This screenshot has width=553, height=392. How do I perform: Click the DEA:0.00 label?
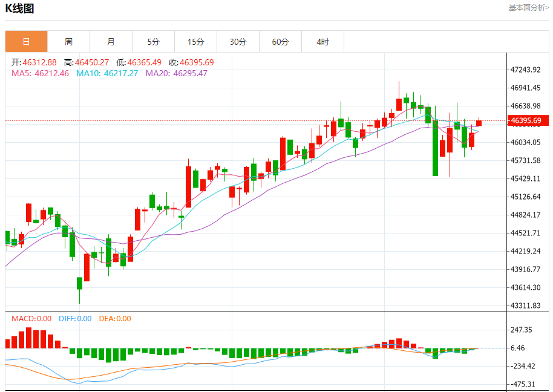tap(115, 319)
